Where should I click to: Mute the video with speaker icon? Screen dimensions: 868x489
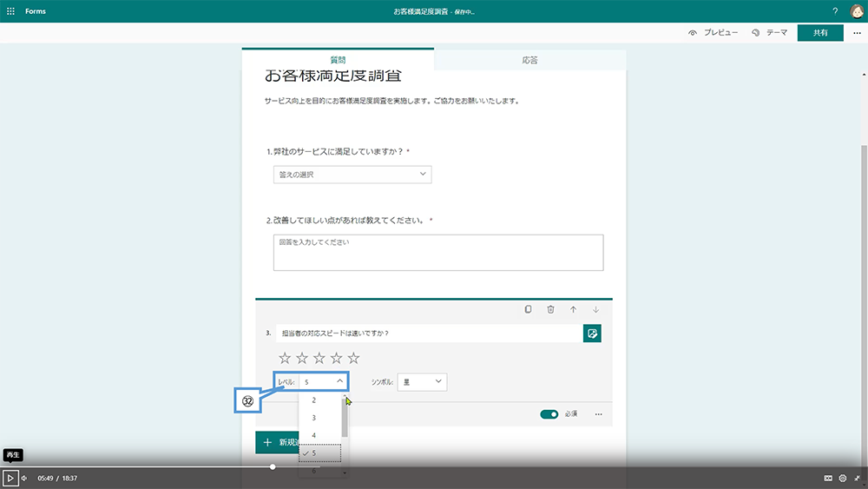coord(23,478)
